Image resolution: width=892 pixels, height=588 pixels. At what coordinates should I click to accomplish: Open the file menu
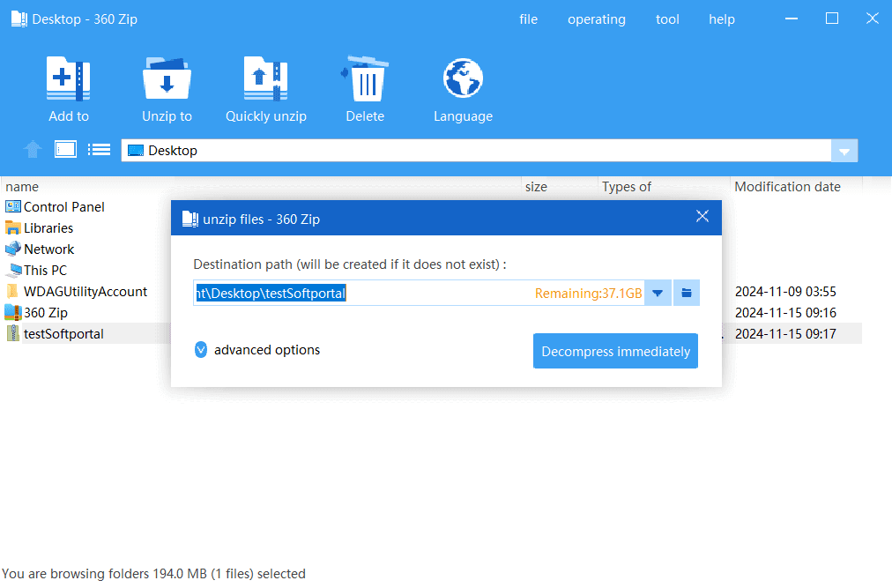529,19
